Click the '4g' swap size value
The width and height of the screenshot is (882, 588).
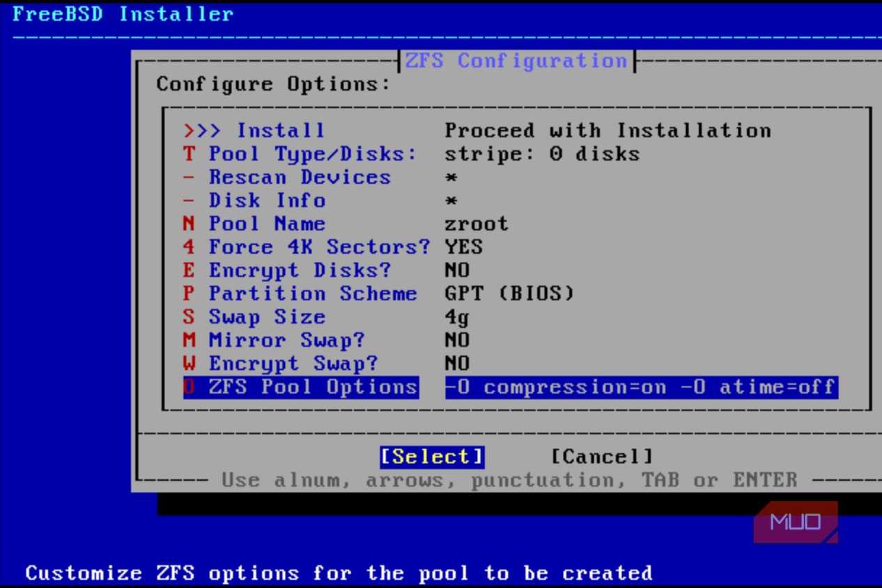point(457,318)
